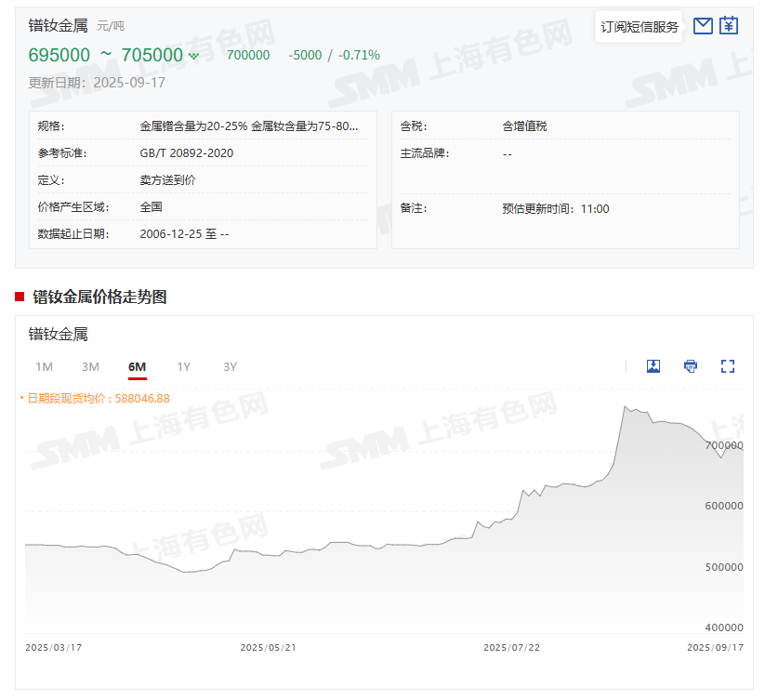Screen dimensions: 765x700
Task: View the 3Y price trend
Action: 231,367
